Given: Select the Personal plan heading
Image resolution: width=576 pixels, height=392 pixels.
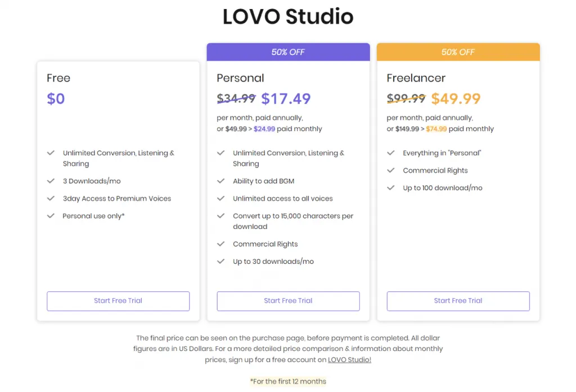Looking at the screenshot, I should (241, 78).
